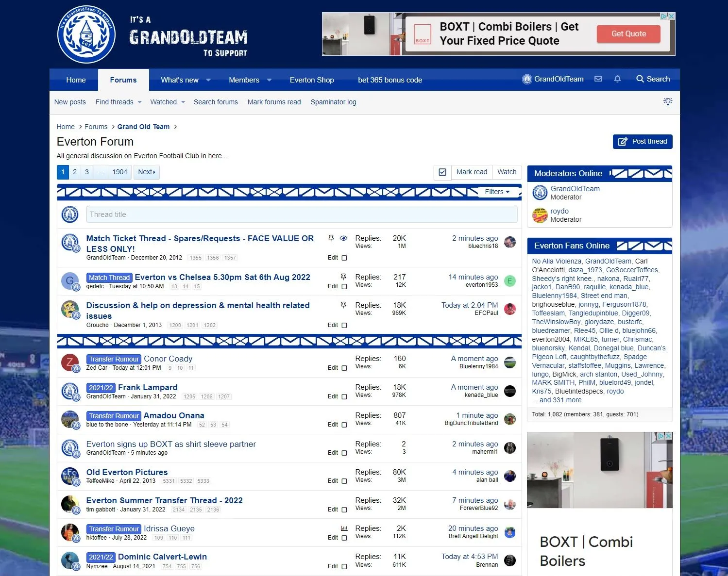
Task: Open BigDuncTributeBand's avatar
Action: coord(510,419)
